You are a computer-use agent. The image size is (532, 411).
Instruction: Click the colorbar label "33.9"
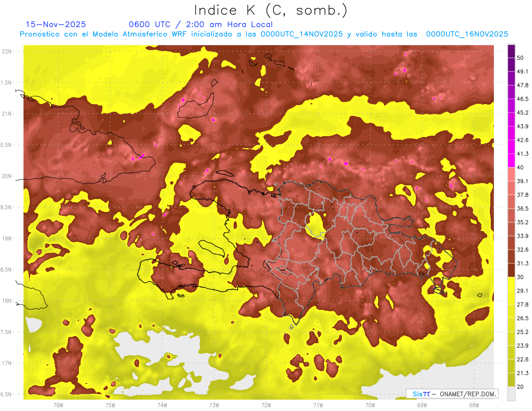[x=523, y=236]
